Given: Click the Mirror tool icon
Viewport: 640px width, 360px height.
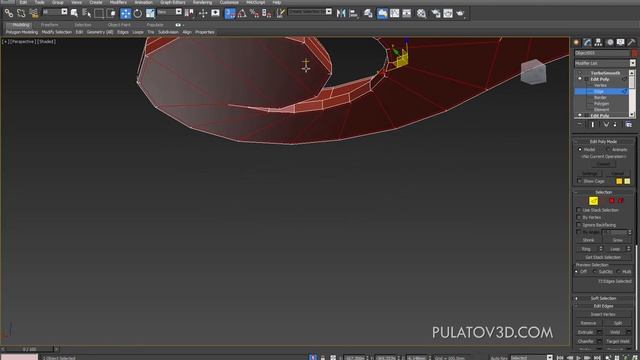Looking at the screenshot, I should tap(341, 13).
